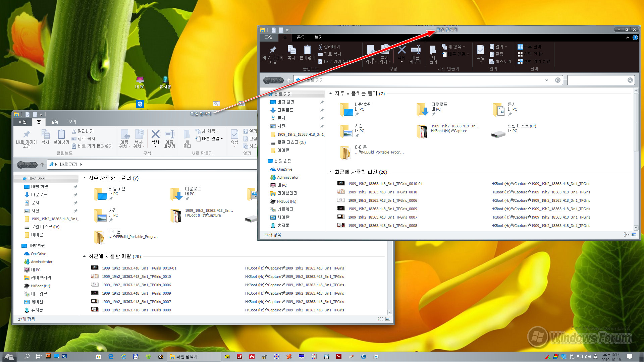
Task: Collapse 최근에 사용한 파일 group in dark-ribbon window
Action: [x=330, y=172]
